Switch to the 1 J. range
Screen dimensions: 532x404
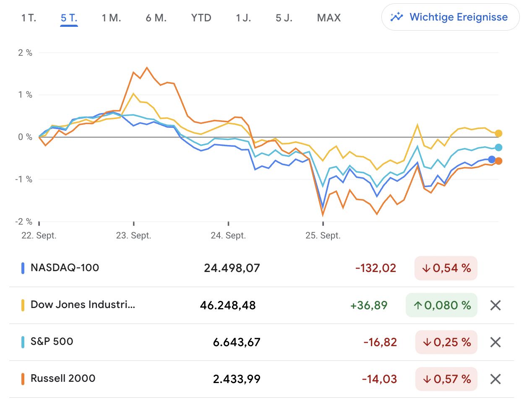coord(243,18)
